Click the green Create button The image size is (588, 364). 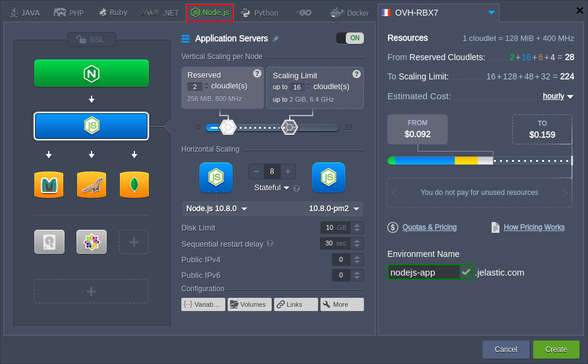coord(555,350)
